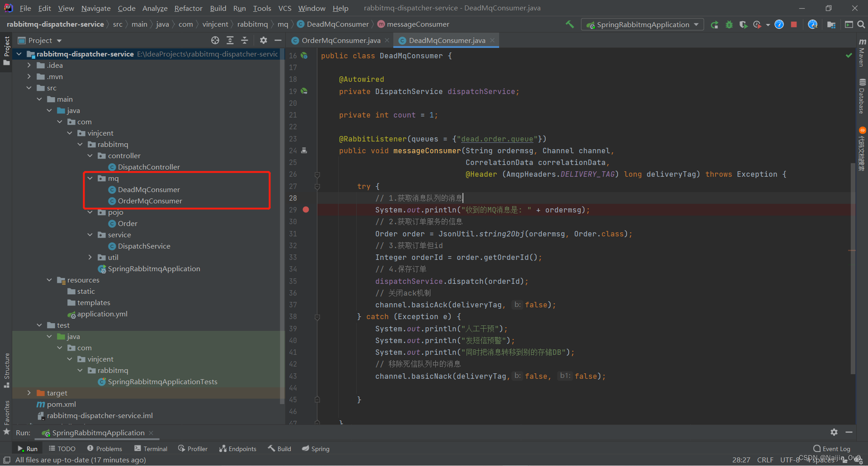868x466 pixels.
Task: Collapse the pojo package
Action: (90, 212)
